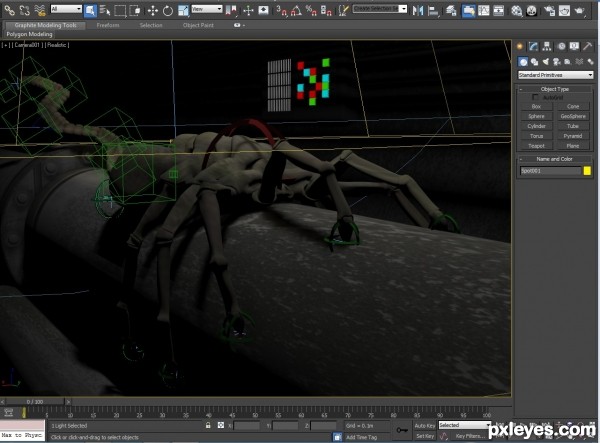600x443 pixels.
Task: Open the Standard Primitives dropdown
Action: click(556, 75)
